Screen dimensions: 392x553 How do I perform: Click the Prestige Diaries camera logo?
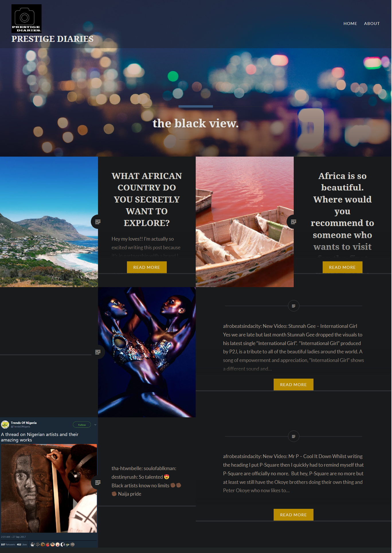click(x=26, y=18)
